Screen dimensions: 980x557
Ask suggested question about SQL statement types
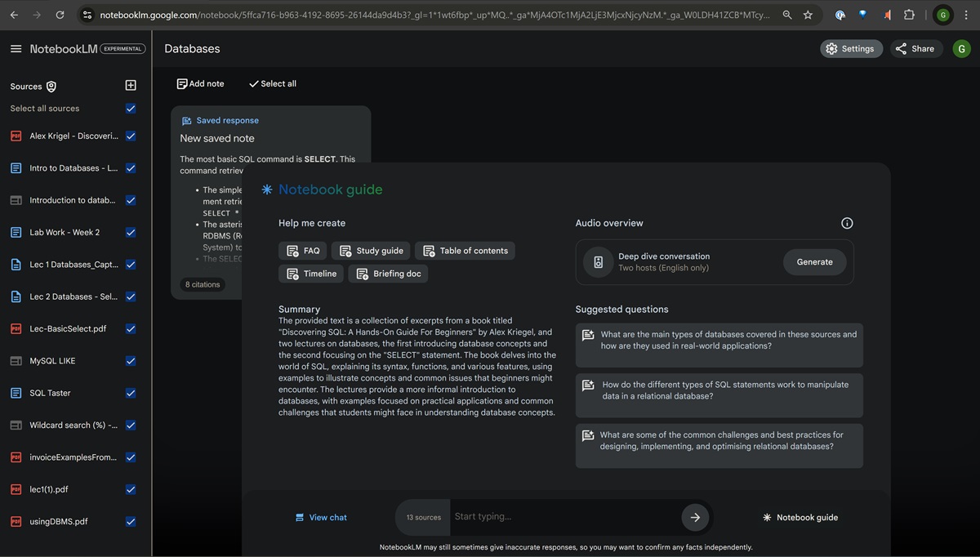tap(719, 396)
